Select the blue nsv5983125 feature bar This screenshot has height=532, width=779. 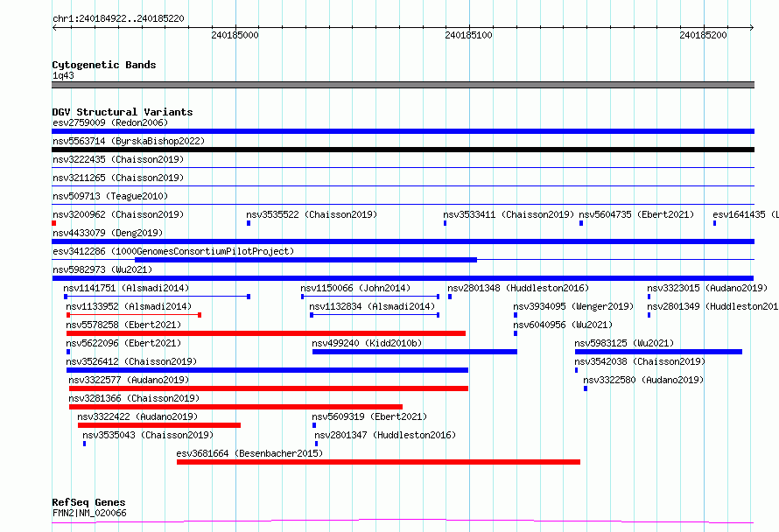click(658, 352)
